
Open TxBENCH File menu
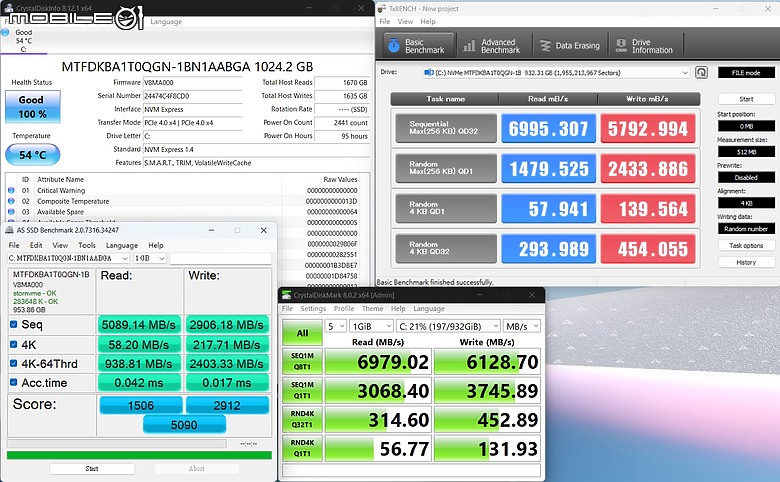tap(385, 21)
